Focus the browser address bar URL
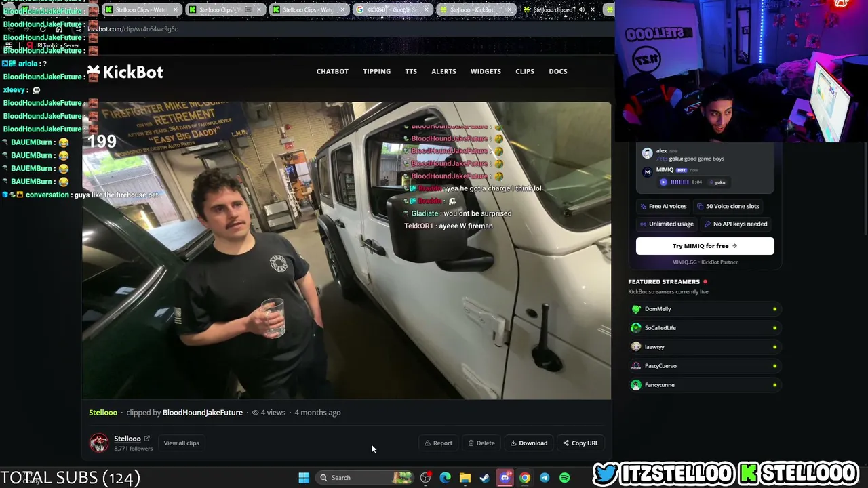Viewport: 868px width, 488px height. coord(133,29)
